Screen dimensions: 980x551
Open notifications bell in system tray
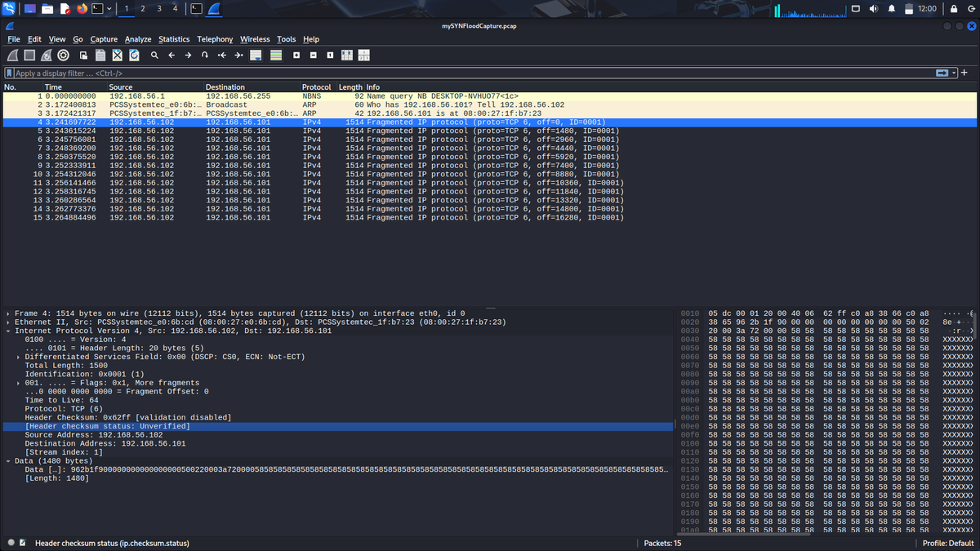coord(892,8)
